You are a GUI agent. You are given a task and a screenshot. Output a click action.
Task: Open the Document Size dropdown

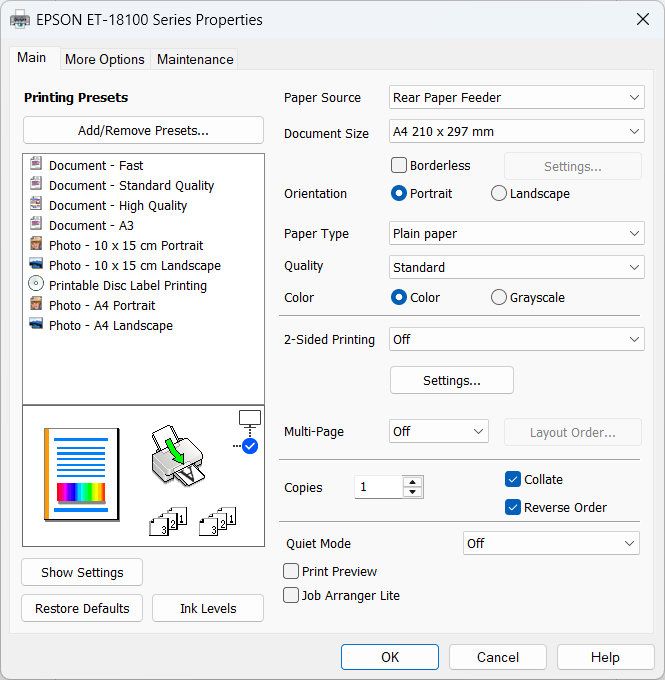point(517,131)
